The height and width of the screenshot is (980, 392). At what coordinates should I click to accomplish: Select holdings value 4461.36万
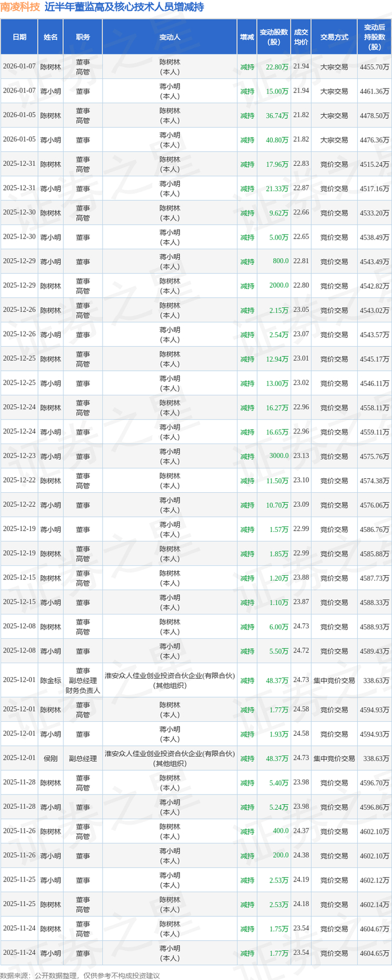click(x=375, y=91)
